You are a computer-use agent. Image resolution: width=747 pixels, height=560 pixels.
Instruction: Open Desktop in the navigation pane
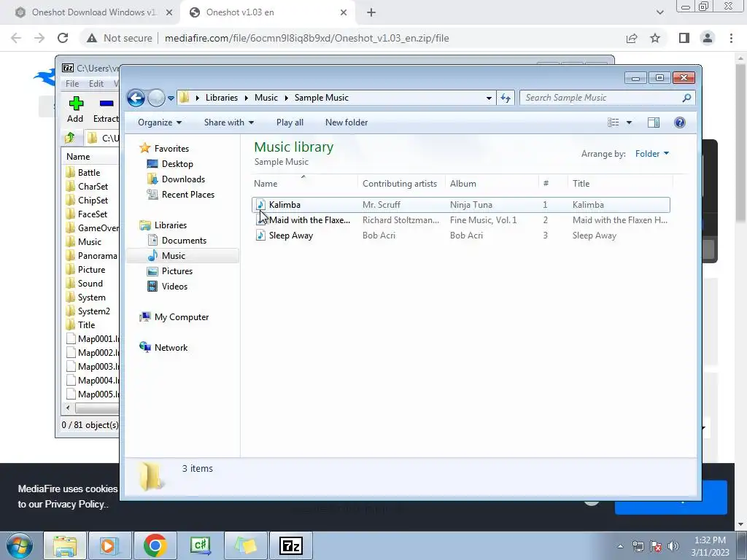point(177,164)
